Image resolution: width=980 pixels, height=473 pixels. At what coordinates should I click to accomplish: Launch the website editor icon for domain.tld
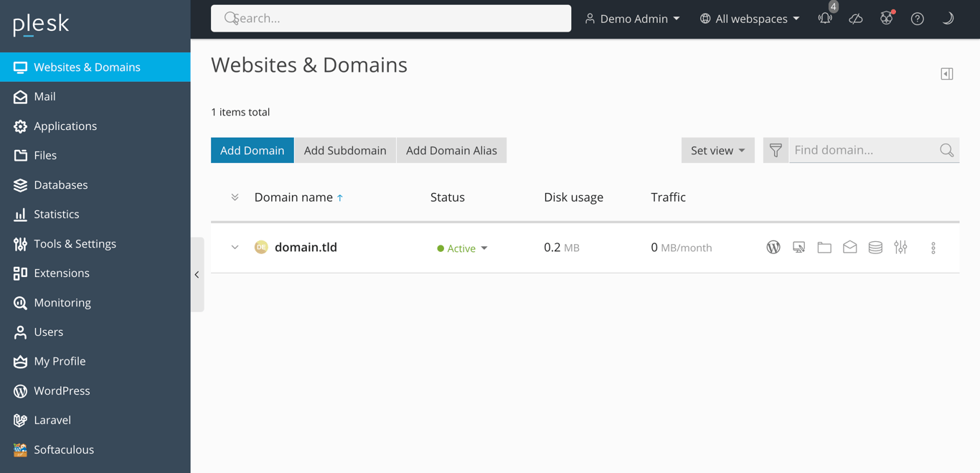tap(798, 247)
